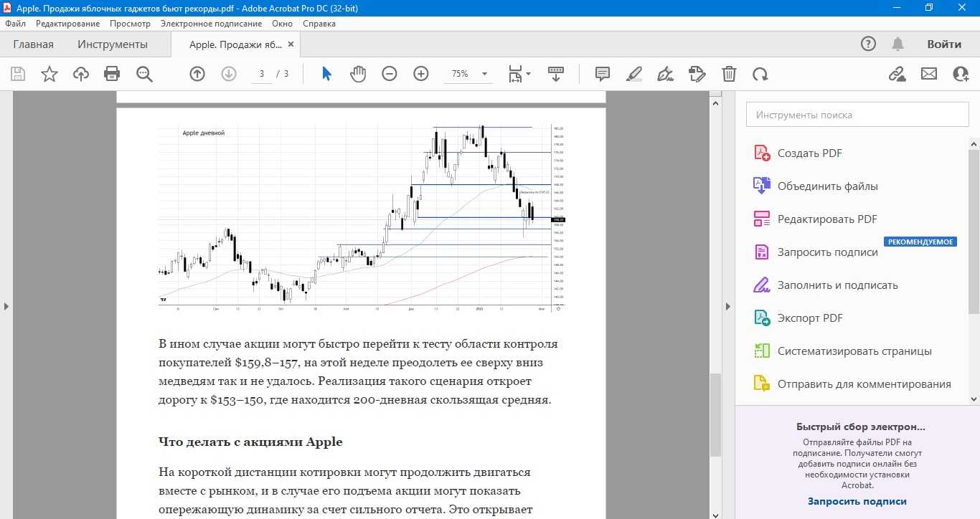
Task: Add a sticky note comment
Action: pos(603,74)
